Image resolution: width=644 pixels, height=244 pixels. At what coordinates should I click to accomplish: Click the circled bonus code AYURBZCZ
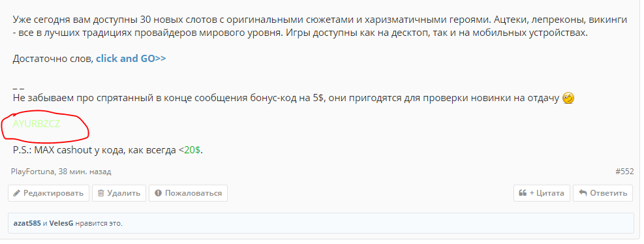pyautogui.click(x=37, y=124)
